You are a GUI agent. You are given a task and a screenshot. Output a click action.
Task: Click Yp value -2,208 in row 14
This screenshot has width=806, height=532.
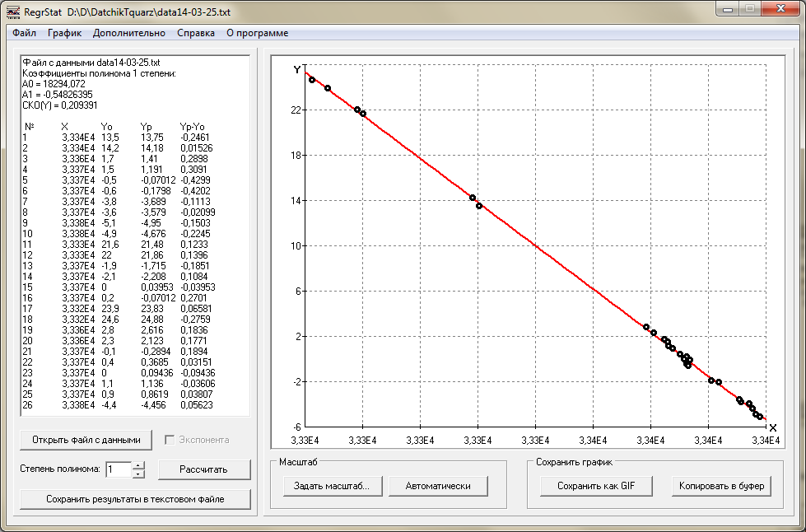[154, 277]
